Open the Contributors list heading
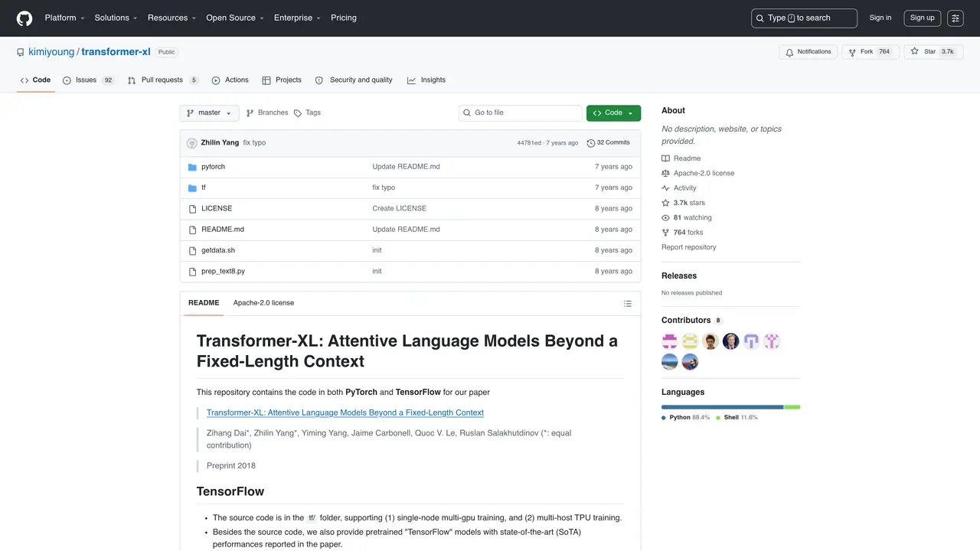 click(692, 321)
